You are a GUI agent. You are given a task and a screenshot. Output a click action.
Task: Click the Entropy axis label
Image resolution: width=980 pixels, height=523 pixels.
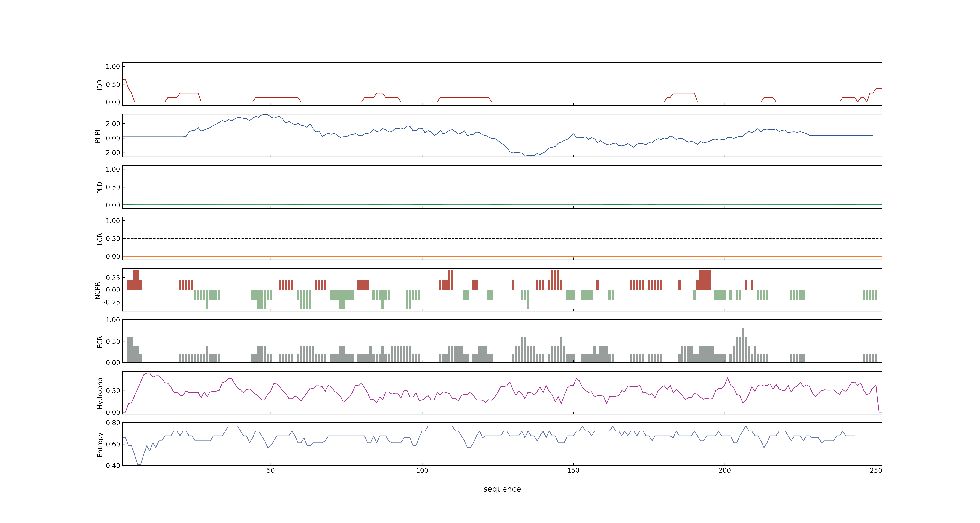(100, 444)
